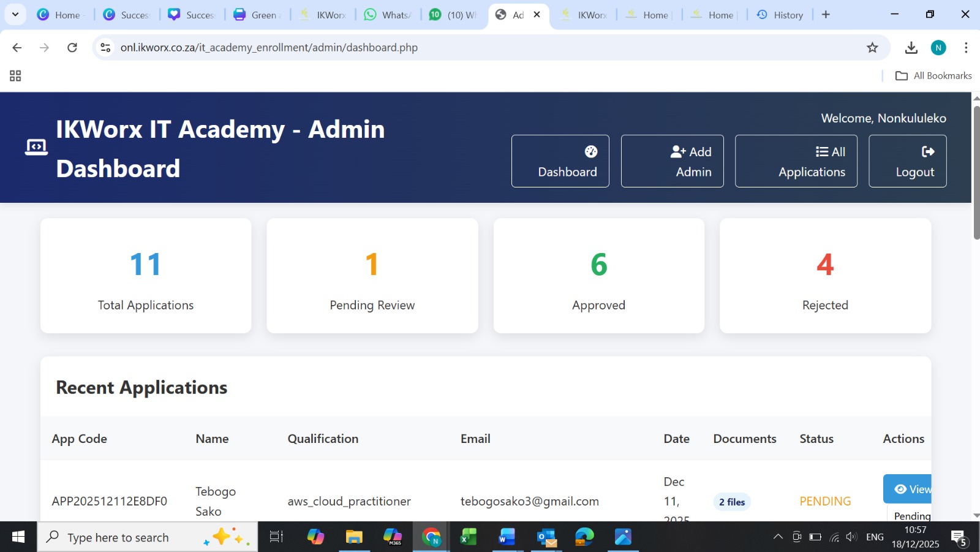The width and height of the screenshot is (980, 552).
Task: Show hidden system tray icons chevron
Action: coord(778,537)
